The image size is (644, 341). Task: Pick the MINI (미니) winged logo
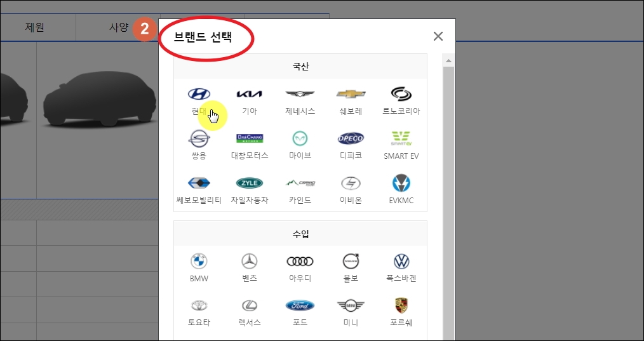pyautogui.click(x=351, y=305)
